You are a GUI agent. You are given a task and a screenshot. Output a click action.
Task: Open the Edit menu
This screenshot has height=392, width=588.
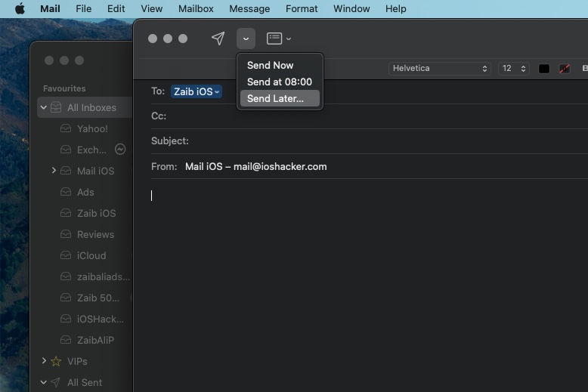pos(116,8)
